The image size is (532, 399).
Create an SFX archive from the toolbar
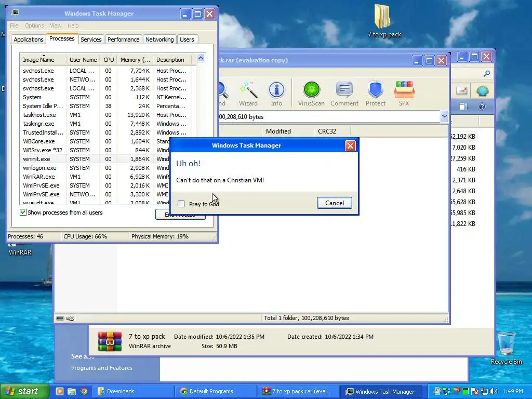click(404, 94)
